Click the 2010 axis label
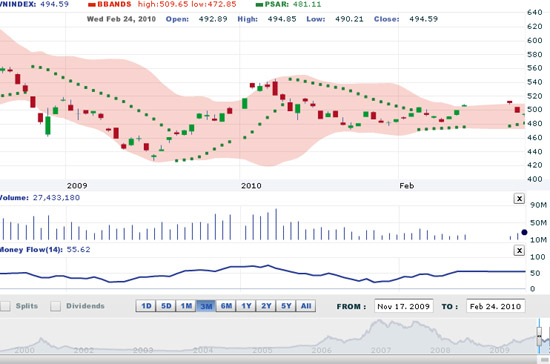The width and height of the screenshot is (550, 364). (251, 186)
